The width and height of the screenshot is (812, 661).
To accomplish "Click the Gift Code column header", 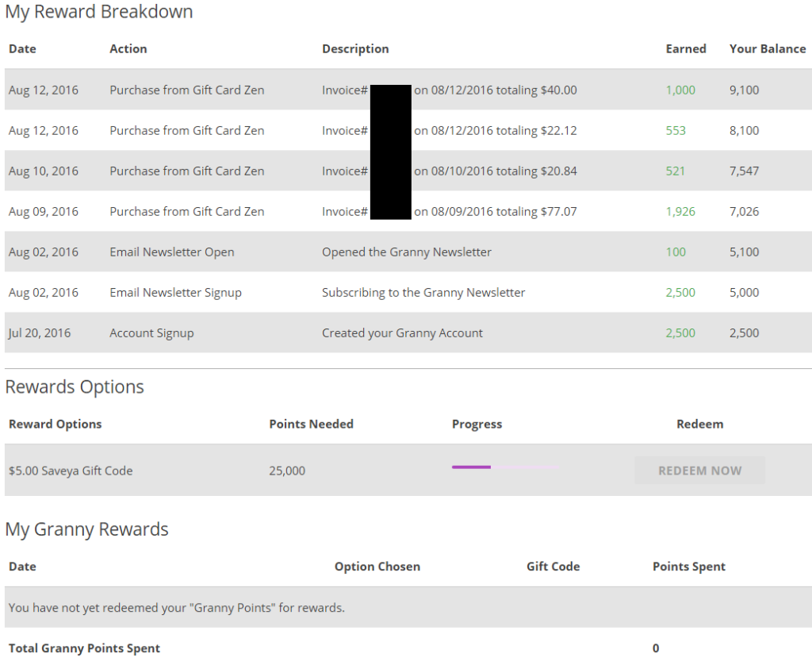I will click(x=553, y=567).
